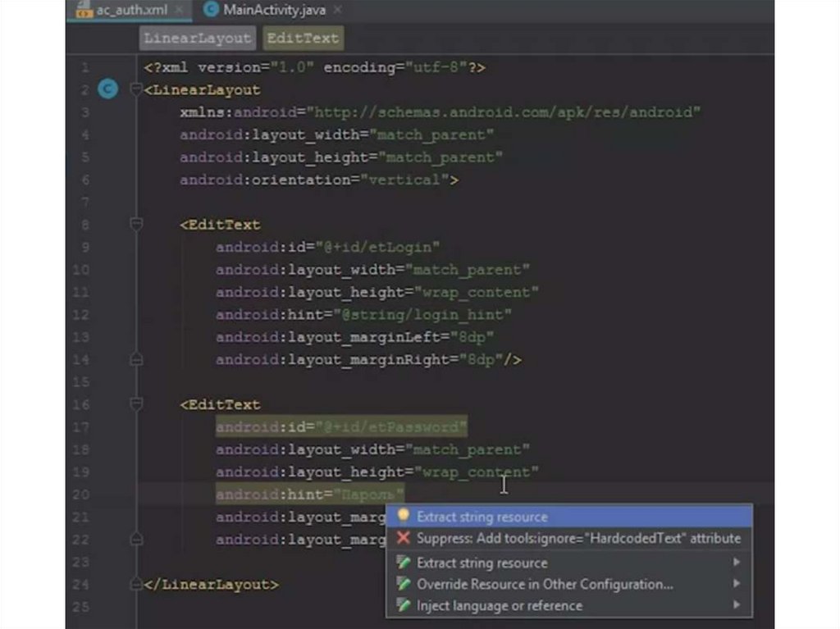Close the ac_auth.xml tab
The height and width of the screenshot is (629, 840).
(179, 10)
